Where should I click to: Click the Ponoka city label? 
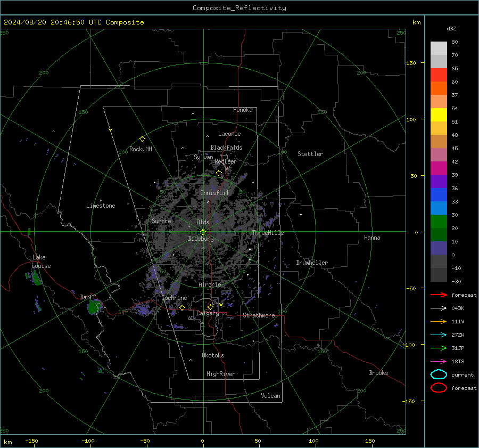pyautogui.click(x=243, y=110)
